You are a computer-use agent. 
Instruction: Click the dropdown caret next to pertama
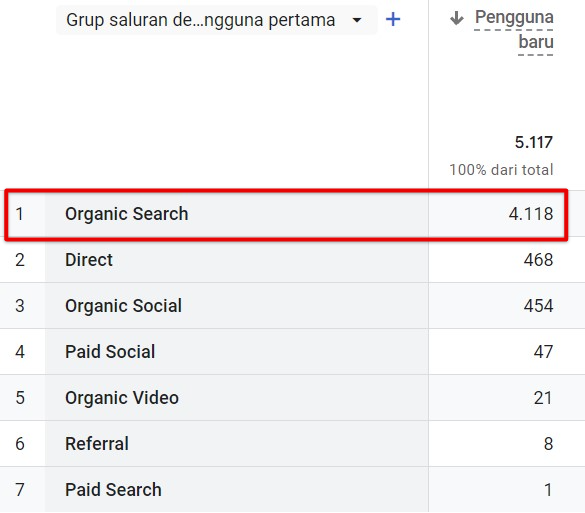click(357, 20)
